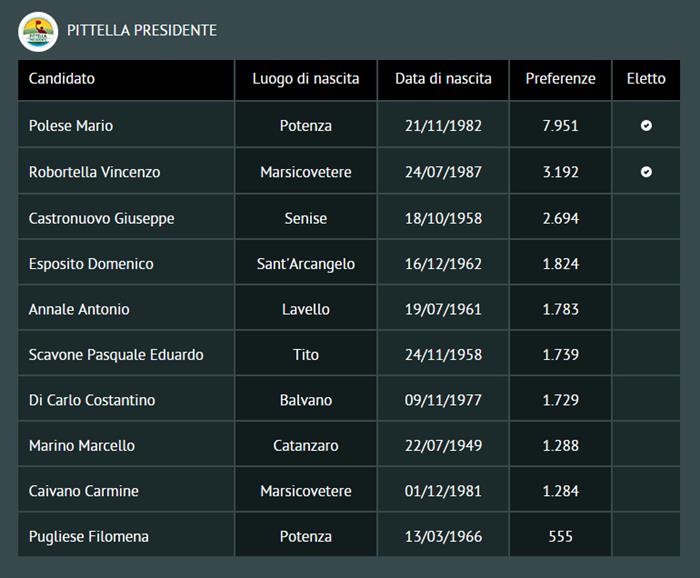
Task: Click the Data di nascita header
Action: (x=443, y=79)
